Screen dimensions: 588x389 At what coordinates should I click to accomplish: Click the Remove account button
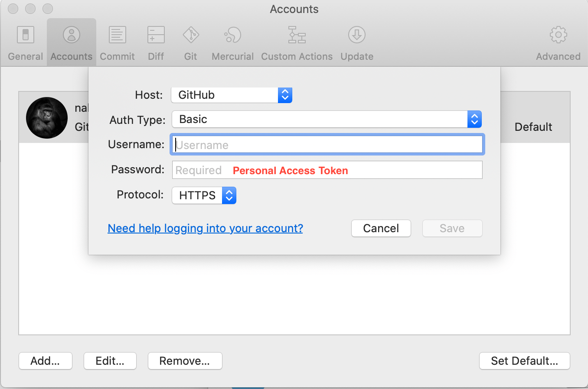pyautogui.click(x=185, y=361)
